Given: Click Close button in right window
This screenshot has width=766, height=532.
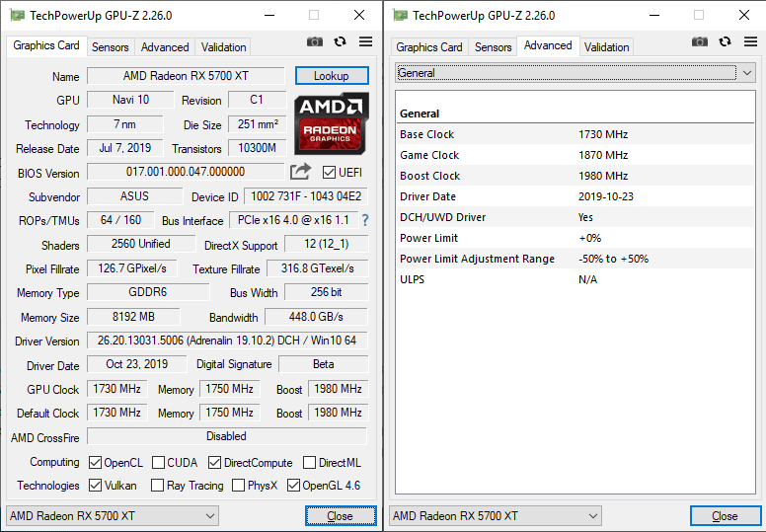Looking at the screenshot, I should [x=726, y=516].
